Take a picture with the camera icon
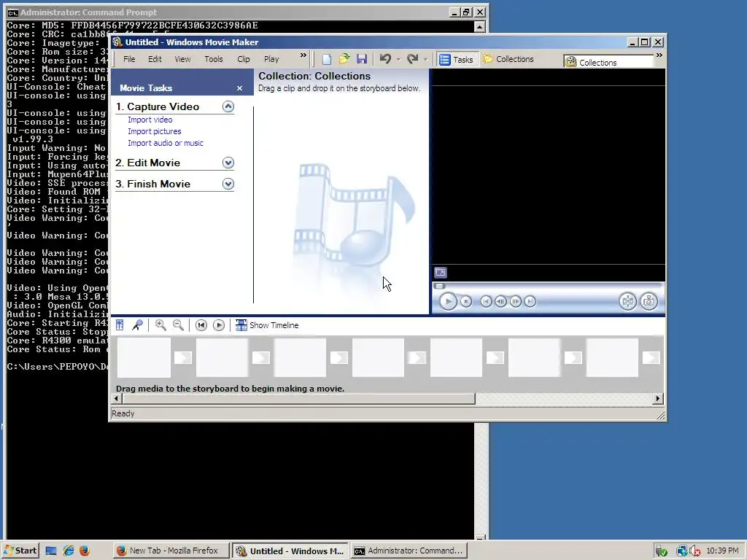This screenshot has height=560, width=747. 649,301
